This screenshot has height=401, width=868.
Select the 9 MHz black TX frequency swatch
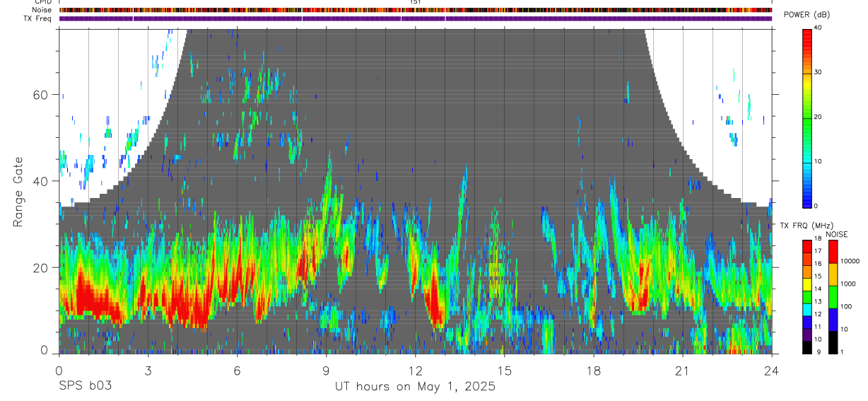807,347
